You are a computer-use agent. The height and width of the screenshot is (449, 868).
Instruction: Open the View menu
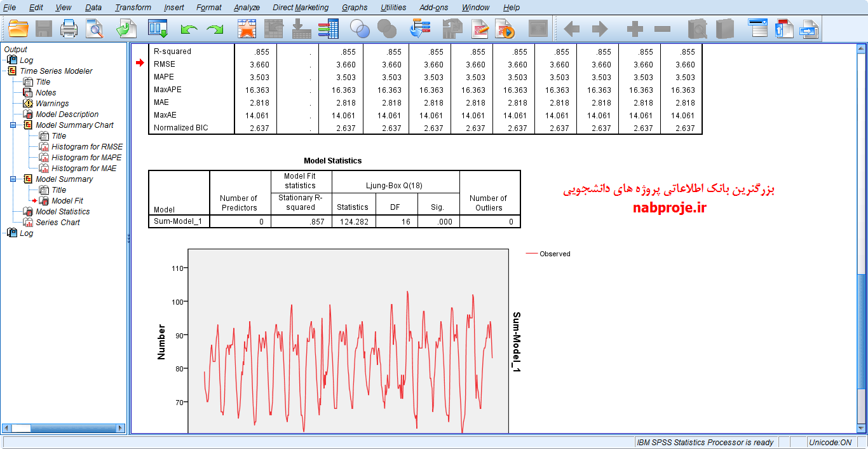pyautogui.click(x=64, y=8)
